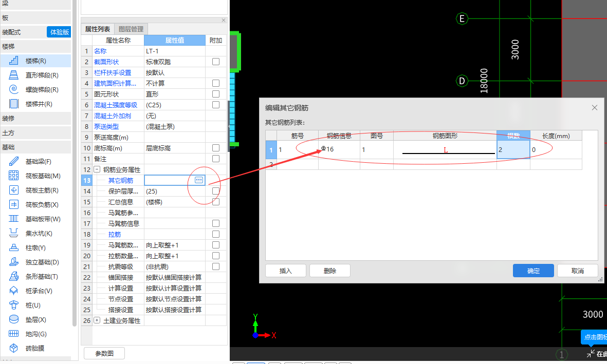The height and width of the screenshot is (364, 607).
Task: Select the 柱墩(Y) tool
Action: [x=35, y=247]
